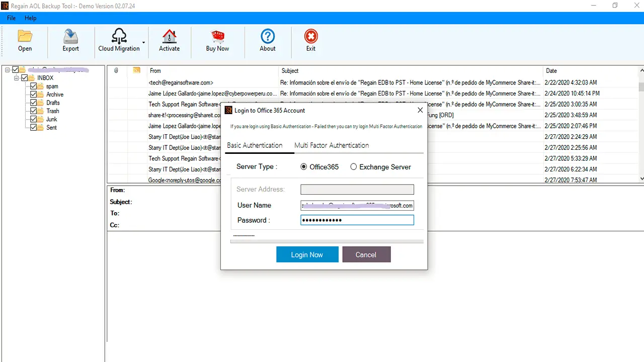Click the User Name input field

pos(357,205)
